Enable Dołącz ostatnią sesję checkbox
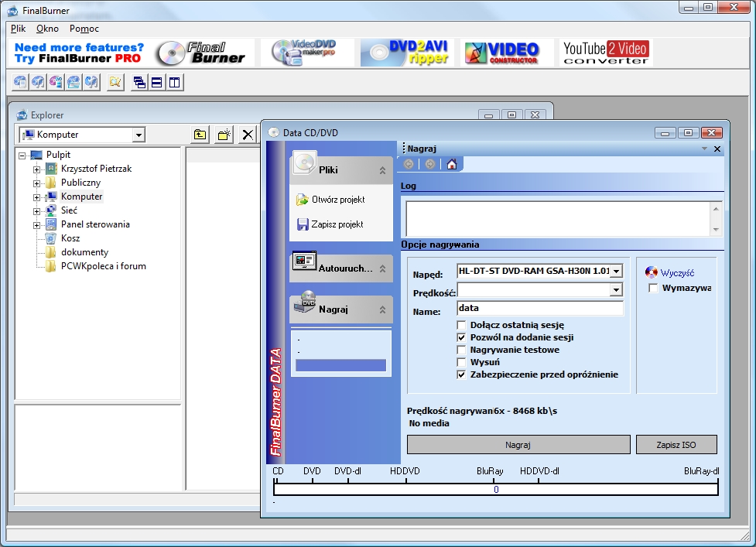756x547 pixels. tap(461, 325)
